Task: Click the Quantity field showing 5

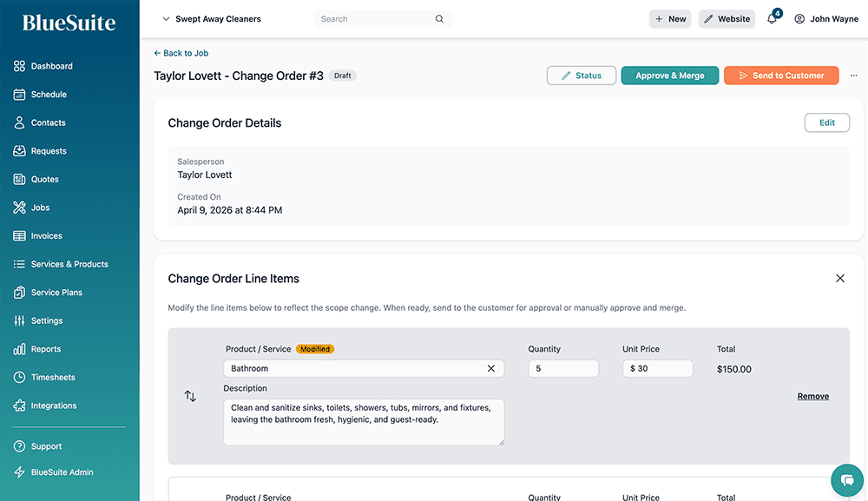Action: point(563,368)
